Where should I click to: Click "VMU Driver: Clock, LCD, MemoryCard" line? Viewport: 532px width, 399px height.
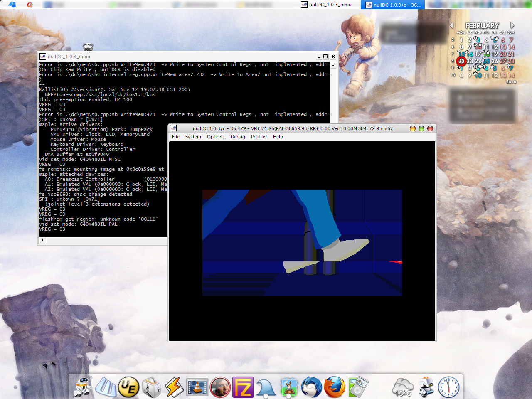click(x=100, y=134)
